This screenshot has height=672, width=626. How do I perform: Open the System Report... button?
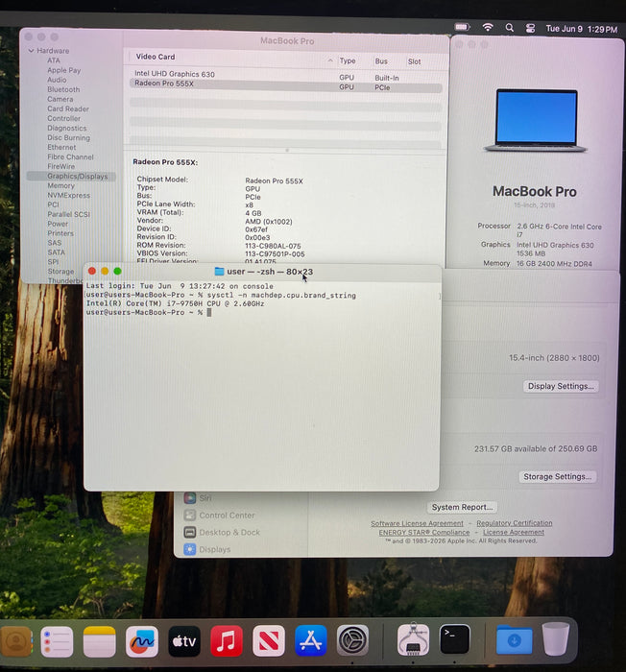[462, 507]
